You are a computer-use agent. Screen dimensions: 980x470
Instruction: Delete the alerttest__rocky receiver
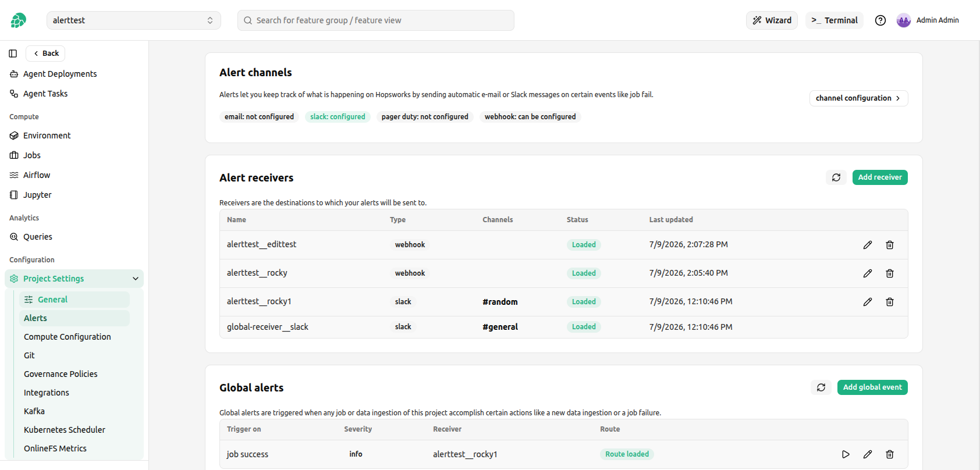pyautogui.click(x=890, y=273)
